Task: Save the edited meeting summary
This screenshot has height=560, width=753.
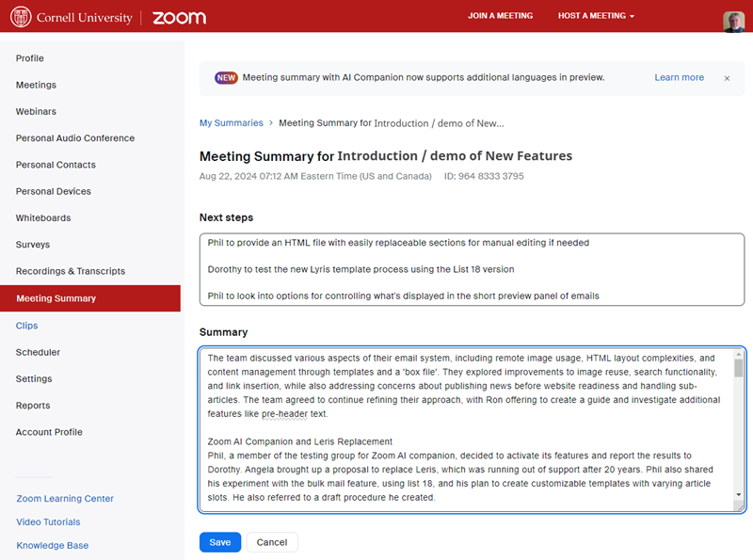Action: [x=220, y=542]
